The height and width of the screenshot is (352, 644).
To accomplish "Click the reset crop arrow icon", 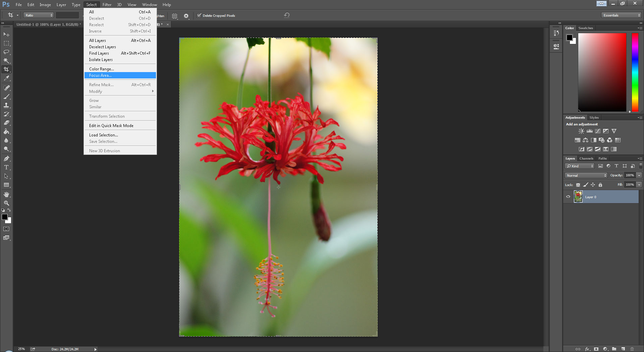I will click(287, 15).
